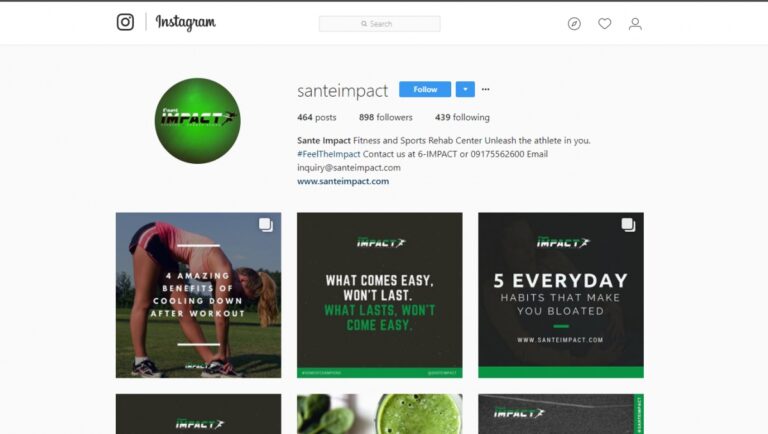Open the #FeelTheImpact hashtag link
768x434 pixels.
[x=329, y=154]
